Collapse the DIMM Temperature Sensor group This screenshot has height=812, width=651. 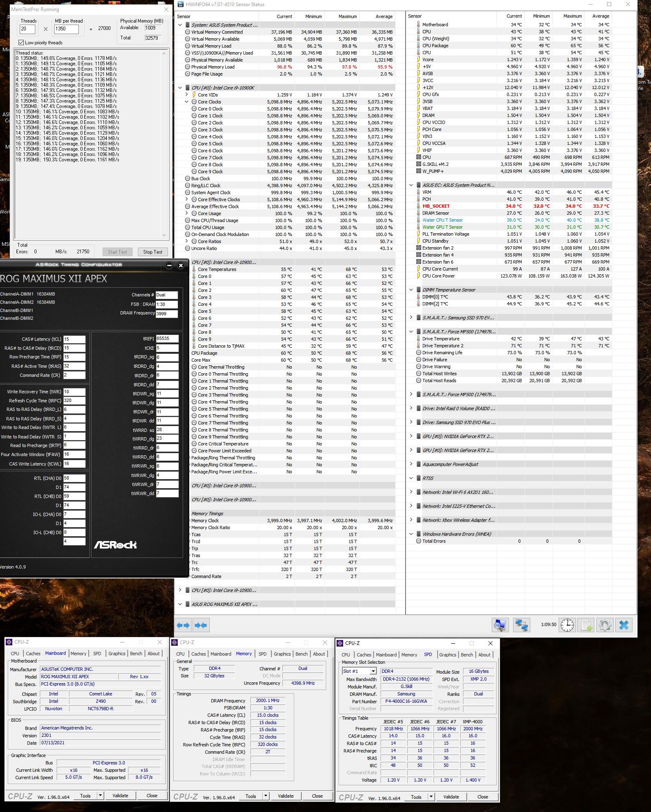coord(411,290)
